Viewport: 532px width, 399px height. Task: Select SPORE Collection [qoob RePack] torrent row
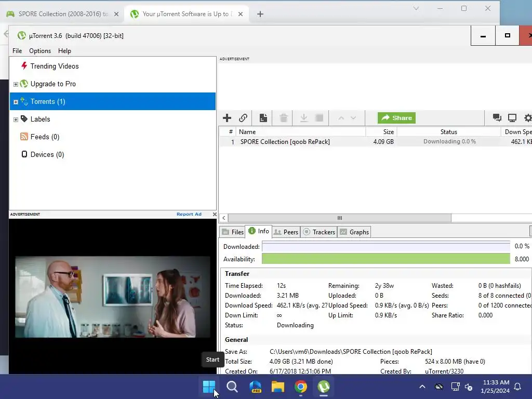pos(376,142)
